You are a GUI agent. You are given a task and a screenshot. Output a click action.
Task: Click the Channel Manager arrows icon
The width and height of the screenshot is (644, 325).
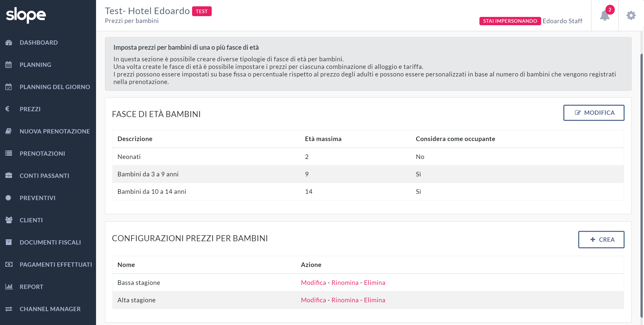tap(9, 309)
